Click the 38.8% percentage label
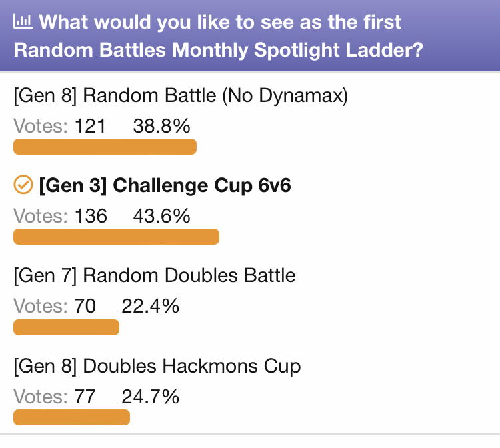Image resolution: width=500 pixels, height=448 pixels. pos(162,126)
